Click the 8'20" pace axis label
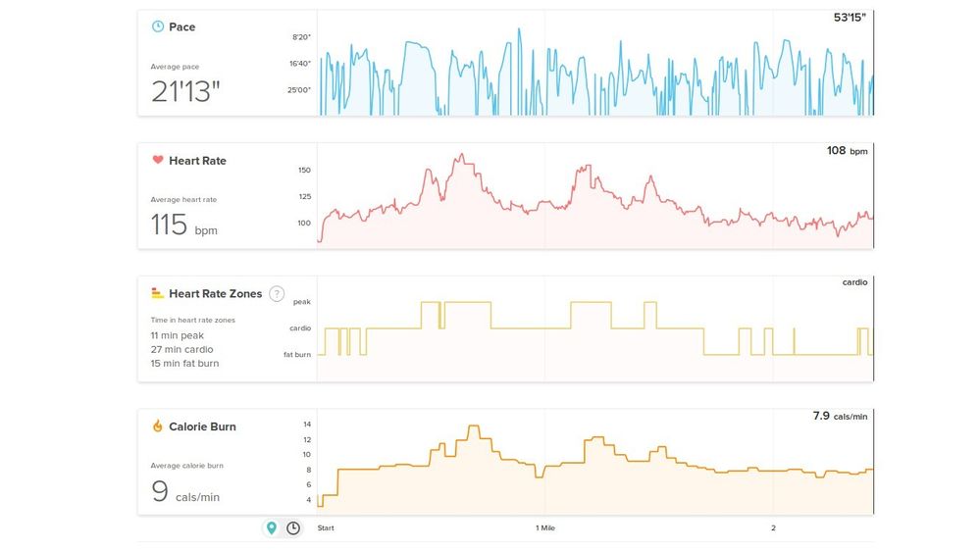The width and height of the screenshot is (980, 551). [301, 37]
